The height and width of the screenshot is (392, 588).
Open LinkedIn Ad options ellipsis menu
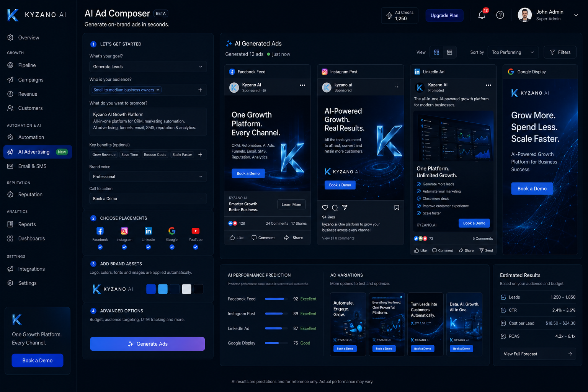(488, 85)
